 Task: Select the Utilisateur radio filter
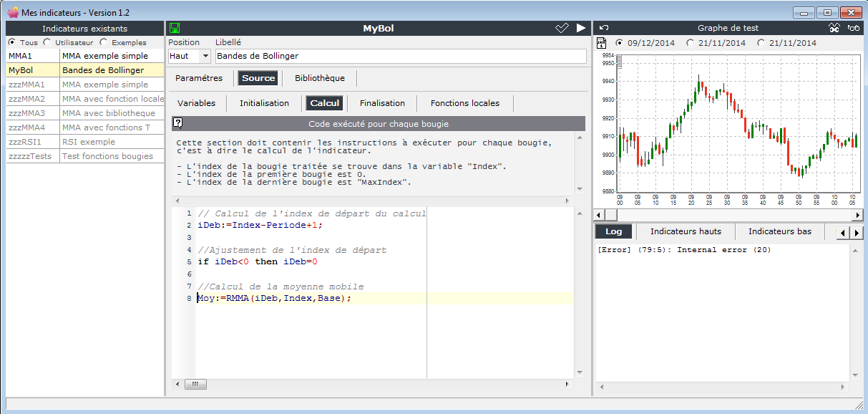[x=47, y=42]
